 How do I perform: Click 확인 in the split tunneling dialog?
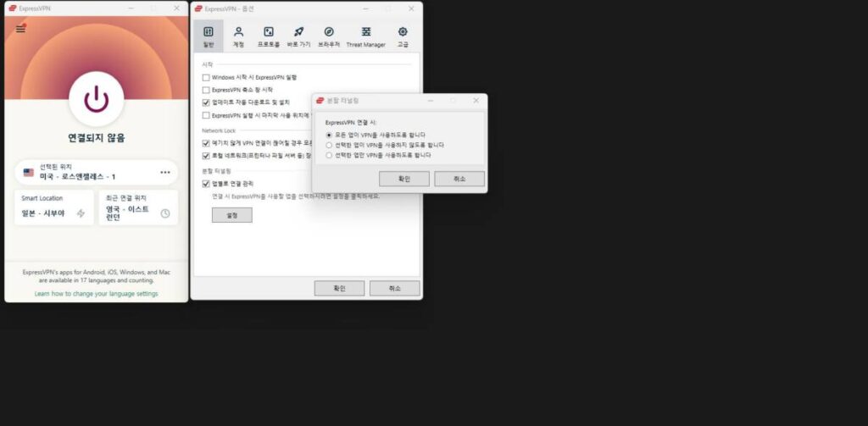coord(403,179)
